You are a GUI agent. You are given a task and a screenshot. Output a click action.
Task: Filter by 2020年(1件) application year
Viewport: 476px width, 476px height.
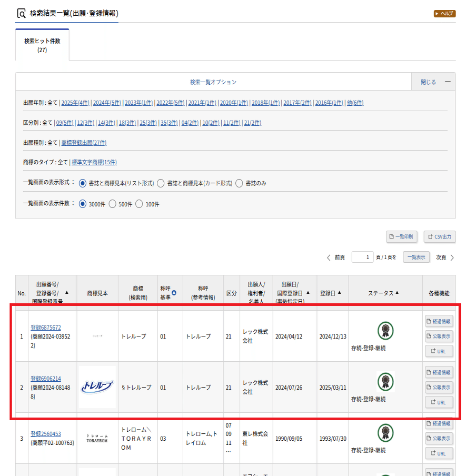[234, 103]
